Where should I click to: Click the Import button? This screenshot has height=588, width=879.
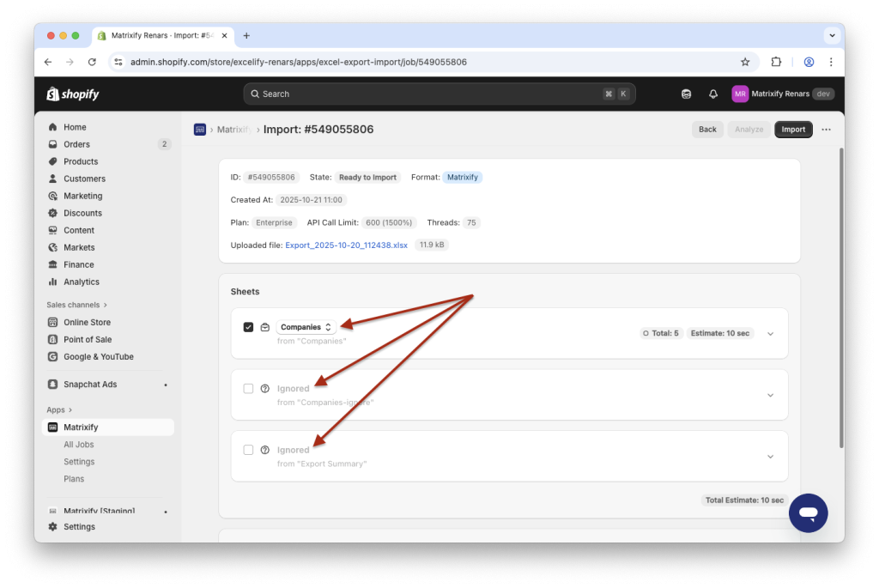tap(793, 129)
